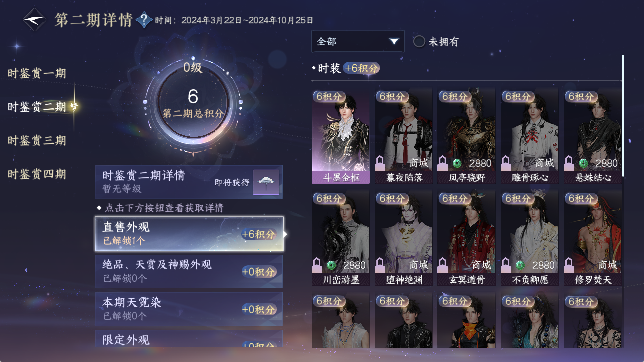Screen dimensions: 644x362
Task: Click the upcoming reward fan icon
Action: tap(266, 182)
